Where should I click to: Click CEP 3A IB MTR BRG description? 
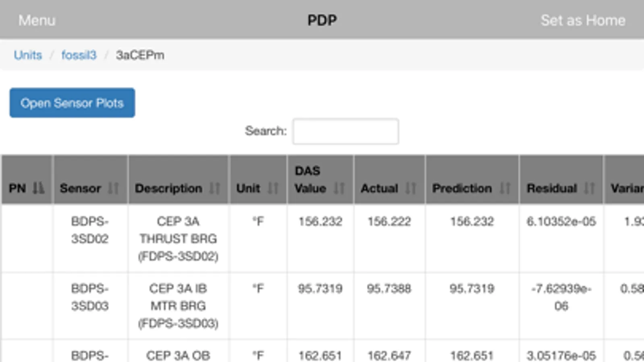[x=178, y=306]
